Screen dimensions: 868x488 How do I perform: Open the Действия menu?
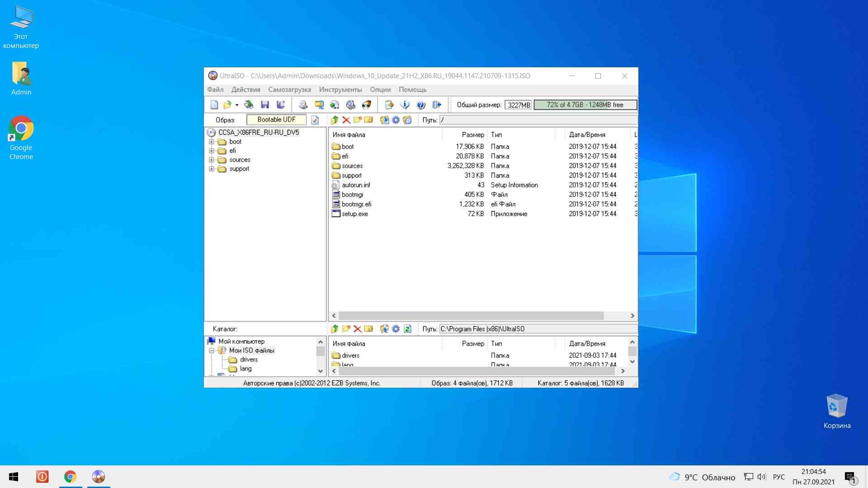(246, 89)
